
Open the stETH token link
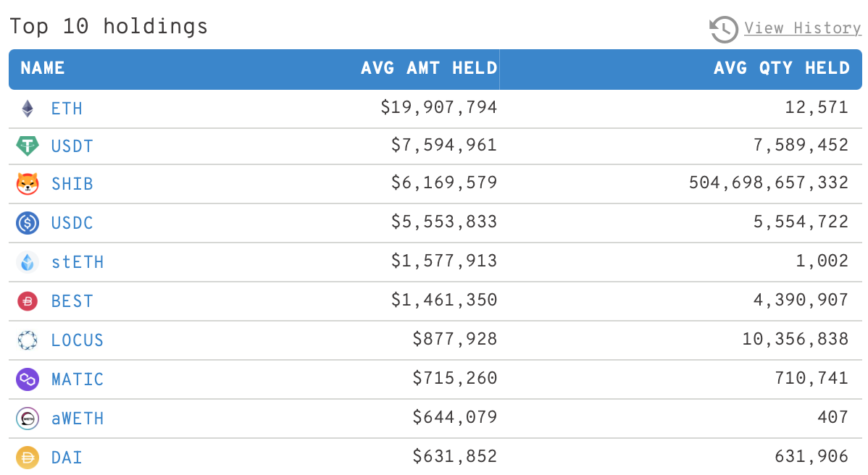click(x=78, y=262)
